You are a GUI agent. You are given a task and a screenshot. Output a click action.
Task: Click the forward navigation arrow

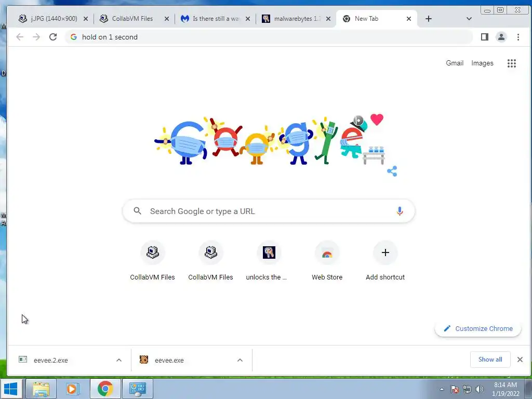click(x=36, y=37)
